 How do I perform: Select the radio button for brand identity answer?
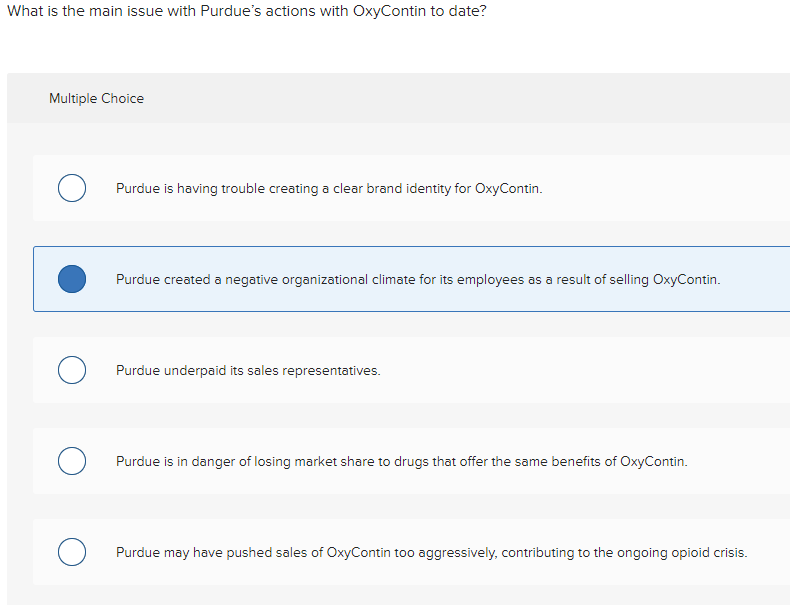[72, 188]
